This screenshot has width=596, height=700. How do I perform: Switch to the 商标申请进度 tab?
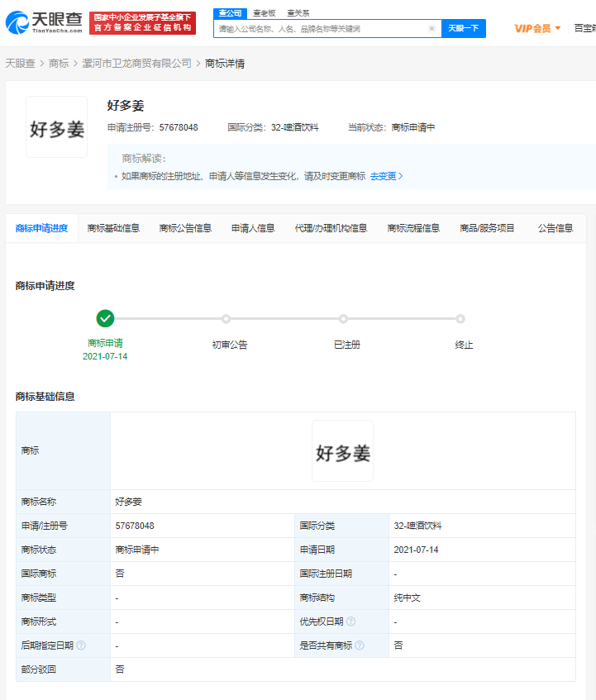pos(41,229)
